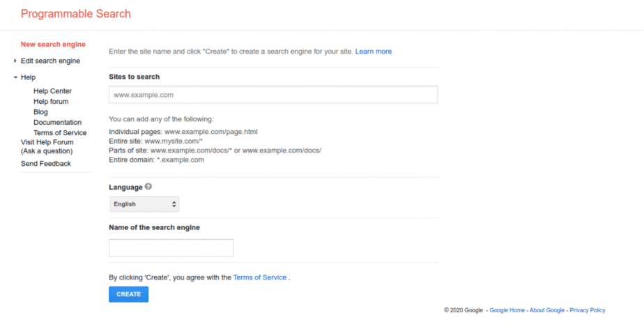Open the English language dropdown
Screen dimensions: 644x329
coord(144,204)
